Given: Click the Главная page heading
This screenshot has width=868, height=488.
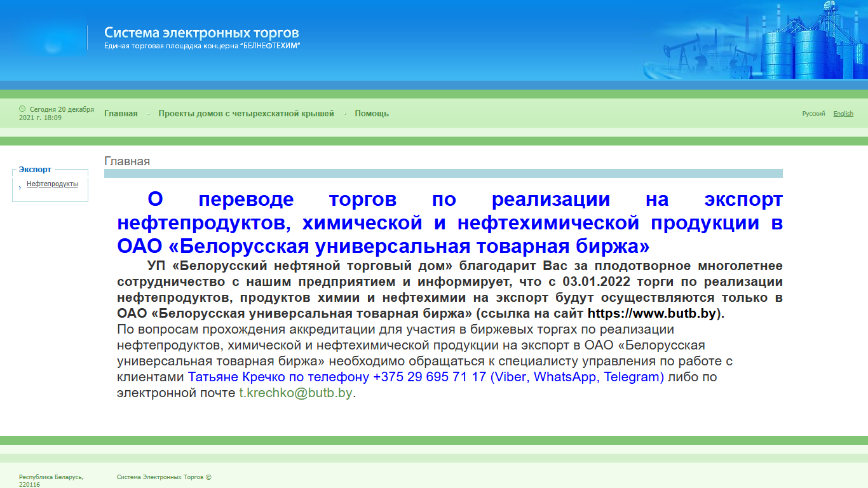Looking at the screenshot, I should [127, 161].
